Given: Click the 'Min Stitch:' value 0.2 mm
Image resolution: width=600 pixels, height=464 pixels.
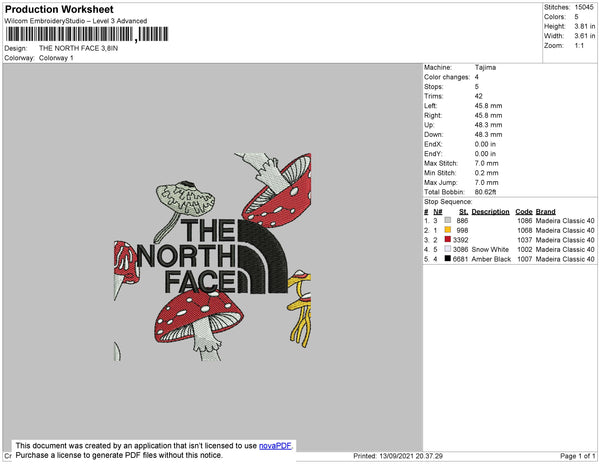Looking at the screenshot, I should (487, 173).
